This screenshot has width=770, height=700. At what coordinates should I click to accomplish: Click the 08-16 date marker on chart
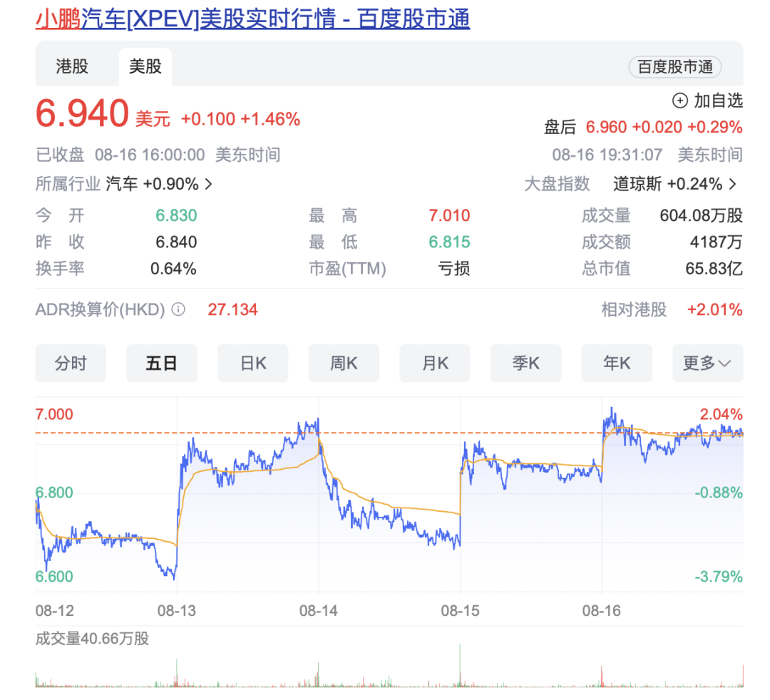[602, 611]
